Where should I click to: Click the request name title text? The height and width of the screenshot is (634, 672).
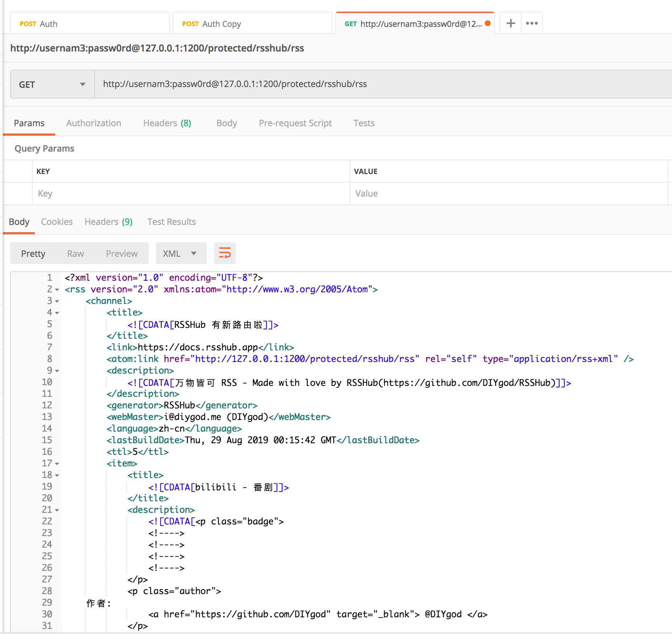pos(157,48)
